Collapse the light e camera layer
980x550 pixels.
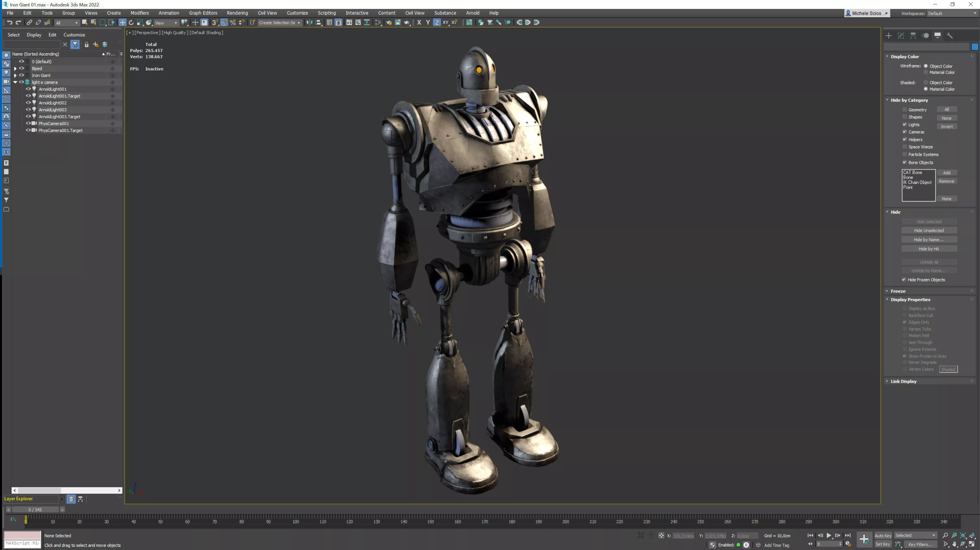15,82
